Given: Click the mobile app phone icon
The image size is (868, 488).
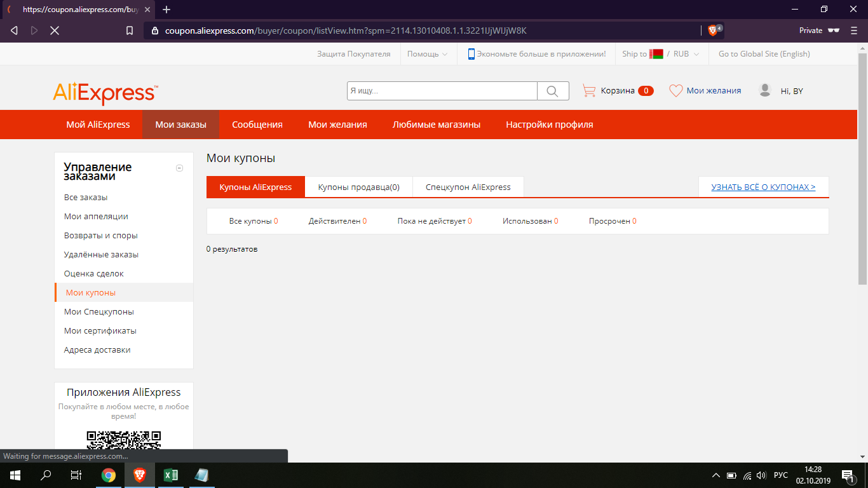Looking at the screenshot, I should click(471, 54).
